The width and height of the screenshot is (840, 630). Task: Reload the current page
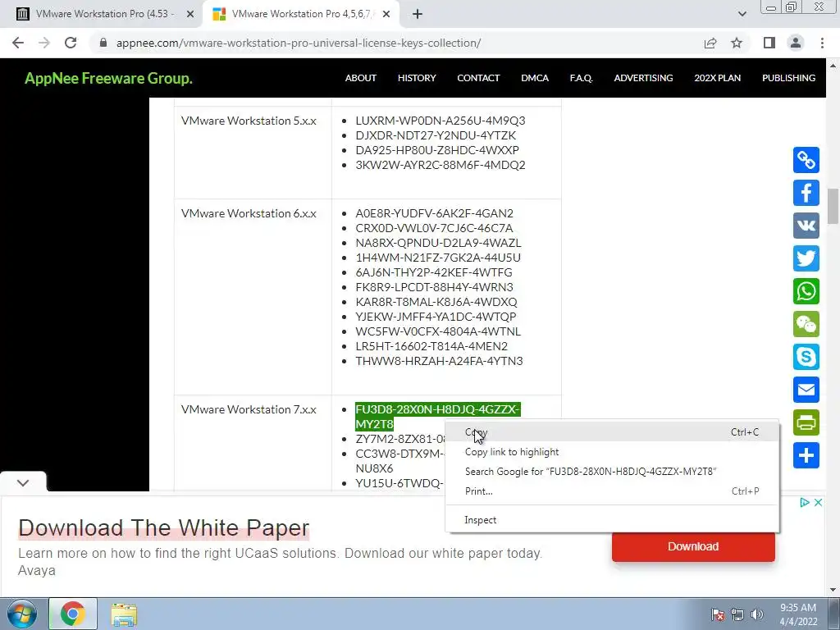click(x=71, y=43)
